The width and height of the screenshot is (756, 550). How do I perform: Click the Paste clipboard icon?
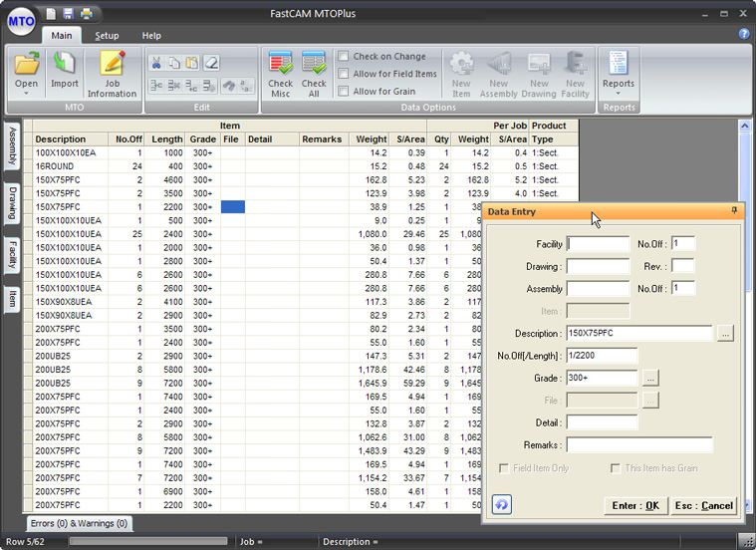(192, 63)
